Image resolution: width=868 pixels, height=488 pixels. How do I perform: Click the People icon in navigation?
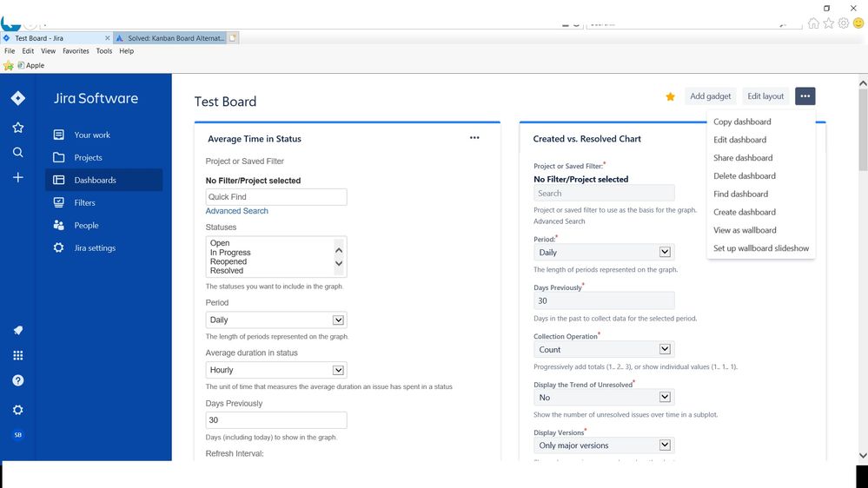pos(59,225)
